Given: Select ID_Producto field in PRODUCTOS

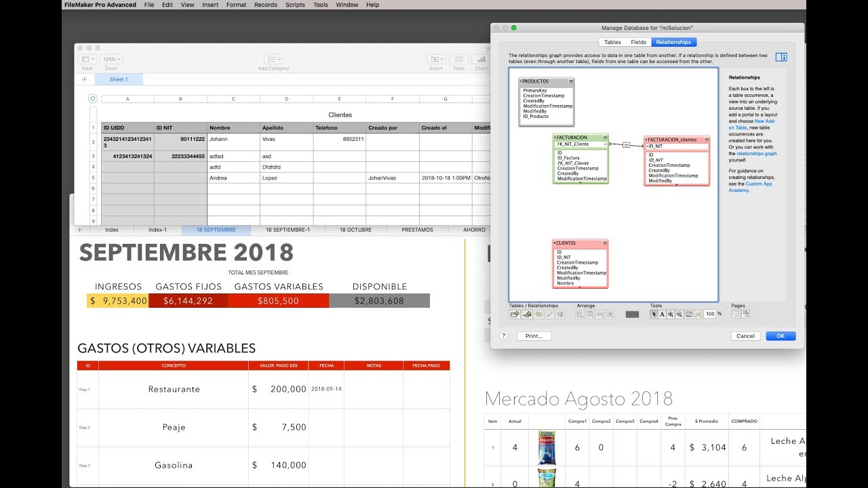Looking at the screenshot, I should point(536,117).
